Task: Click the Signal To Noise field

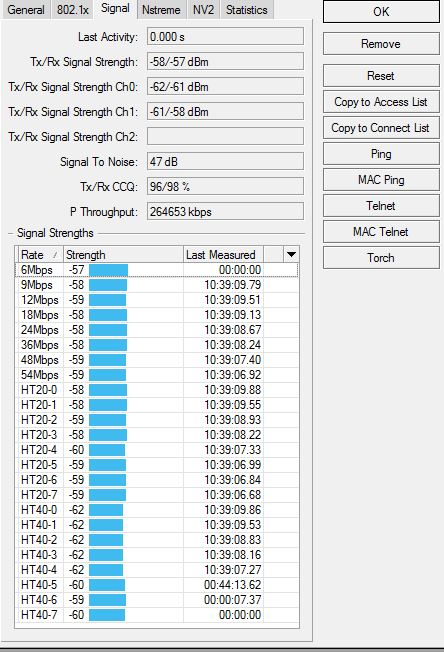Action: tap(225, 161)
